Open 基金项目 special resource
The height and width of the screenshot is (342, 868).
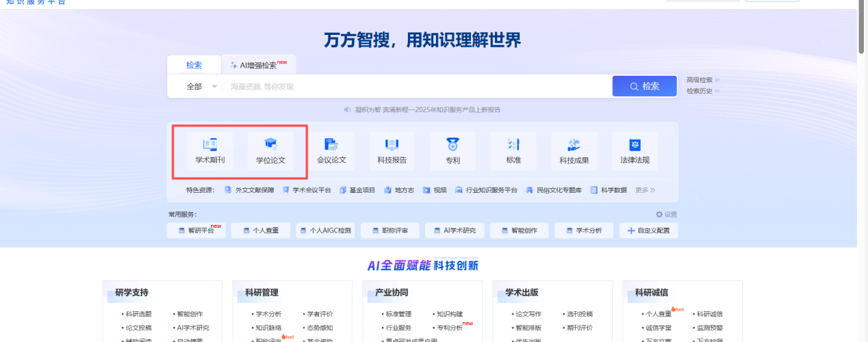[x=357, y=190]
